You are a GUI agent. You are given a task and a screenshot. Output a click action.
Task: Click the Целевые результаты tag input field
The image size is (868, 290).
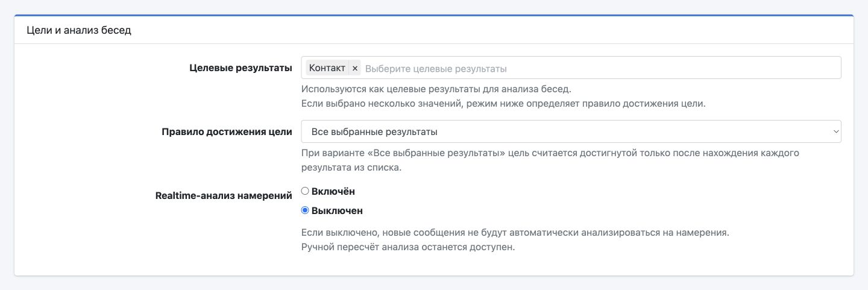(x=571, y=68)
